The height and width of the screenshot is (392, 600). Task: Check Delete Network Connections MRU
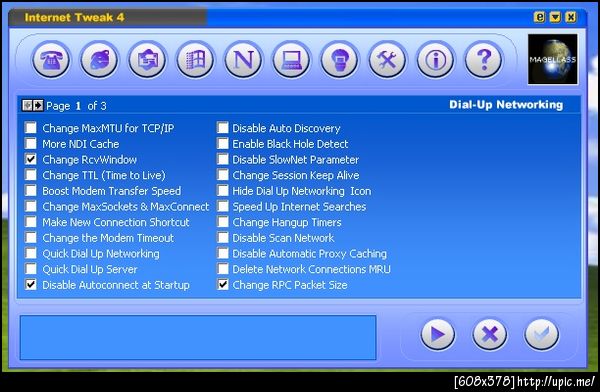(x=223, y=269)
